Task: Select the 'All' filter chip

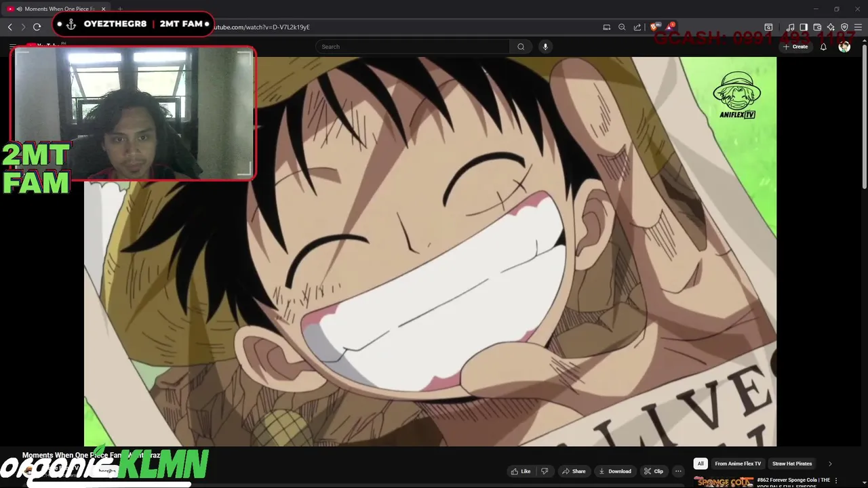Action: [x=701, y=464]
